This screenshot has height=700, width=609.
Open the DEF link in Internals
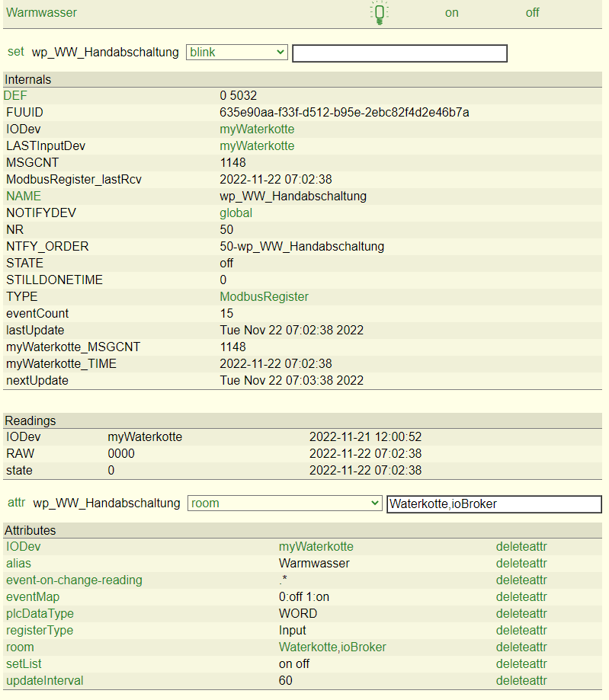15,96
